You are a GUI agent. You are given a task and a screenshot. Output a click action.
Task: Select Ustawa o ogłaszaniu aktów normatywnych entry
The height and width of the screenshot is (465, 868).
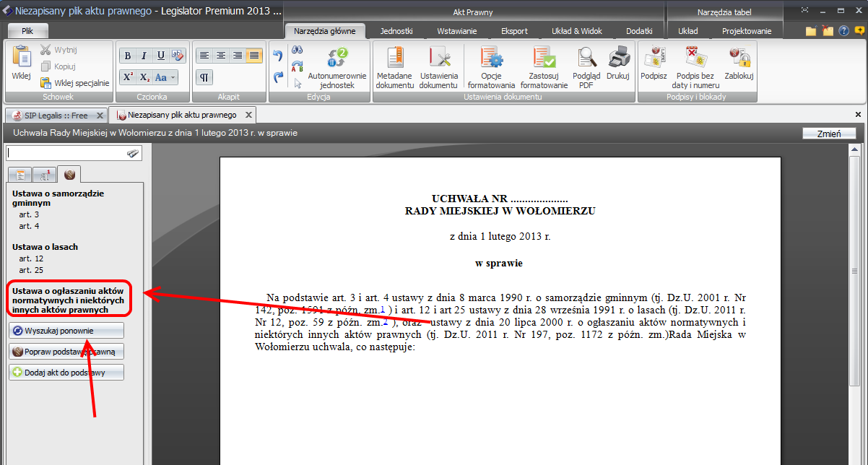point(69,300)
